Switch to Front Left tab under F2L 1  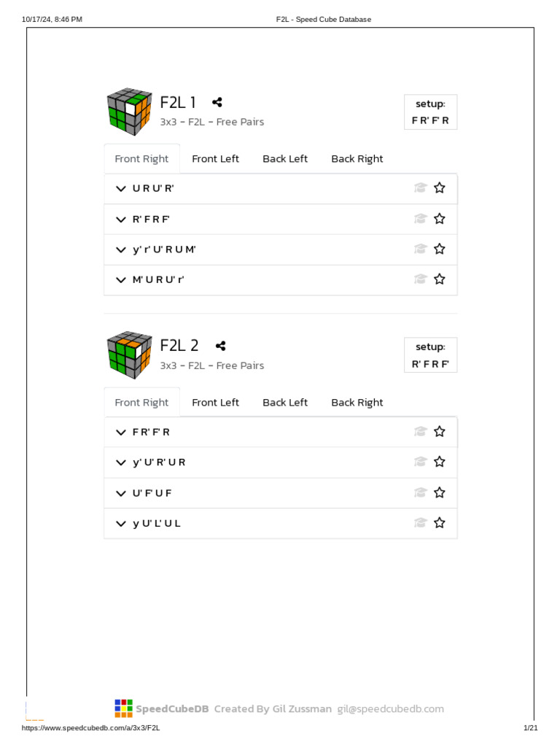tap(215, 159)
